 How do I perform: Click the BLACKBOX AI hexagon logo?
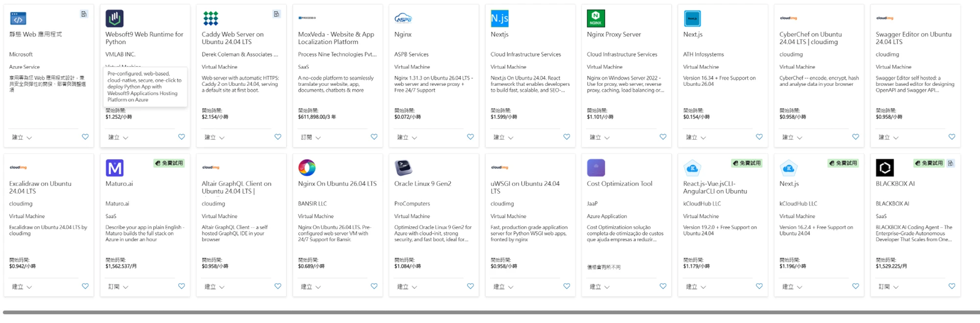coord(884,167)
